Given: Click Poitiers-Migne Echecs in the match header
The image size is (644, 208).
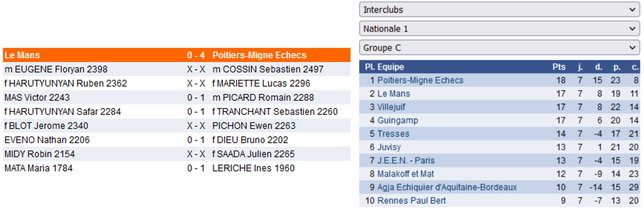Looking at the screenshot, I should [259, 55].
